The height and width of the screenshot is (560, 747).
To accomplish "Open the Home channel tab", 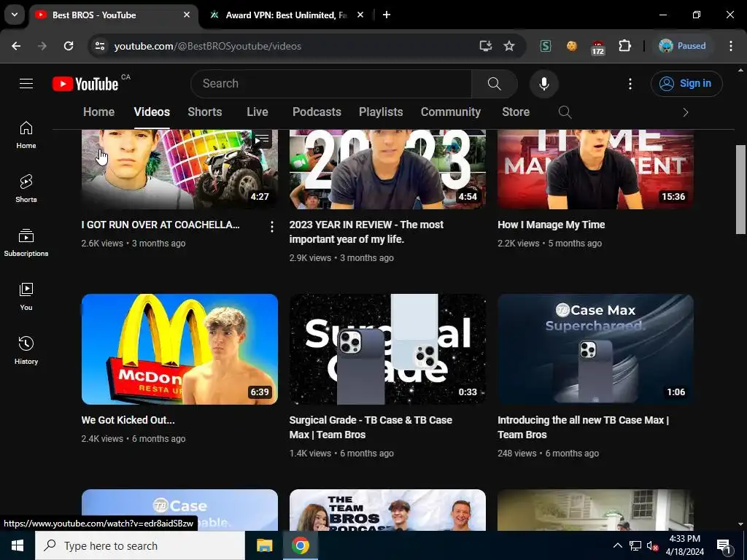I will point(98,112).
